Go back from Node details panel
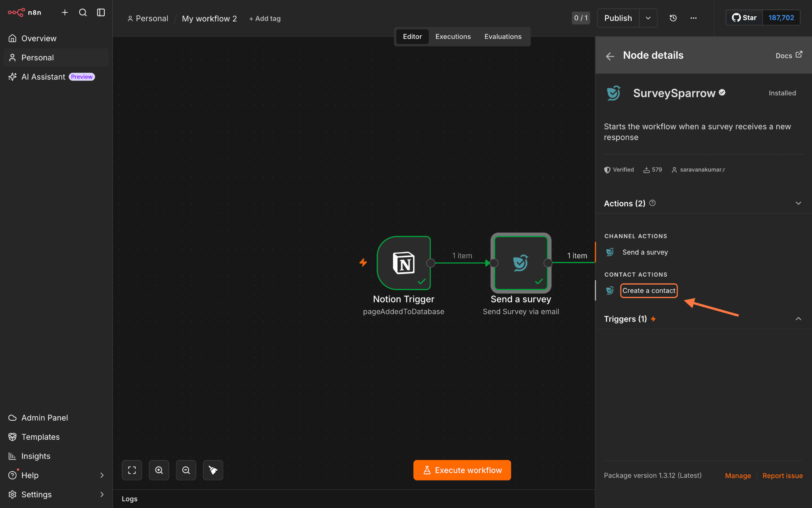The image size is (812, 508). [x=610, y=56]
